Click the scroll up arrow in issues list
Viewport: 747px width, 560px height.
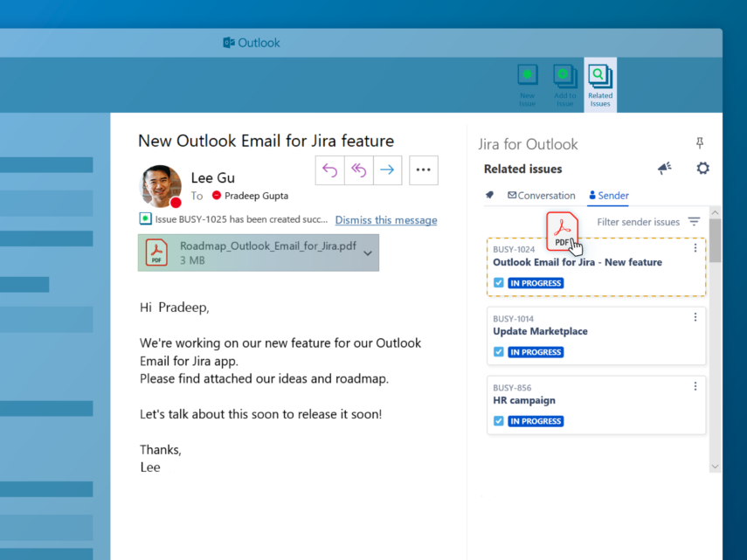pos(715,212)
